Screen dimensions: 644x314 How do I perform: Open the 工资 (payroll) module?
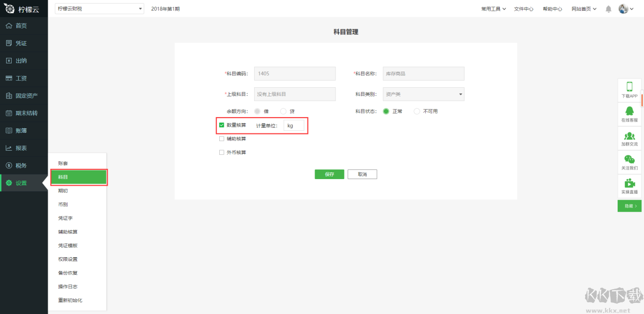(x=18, y=78)
